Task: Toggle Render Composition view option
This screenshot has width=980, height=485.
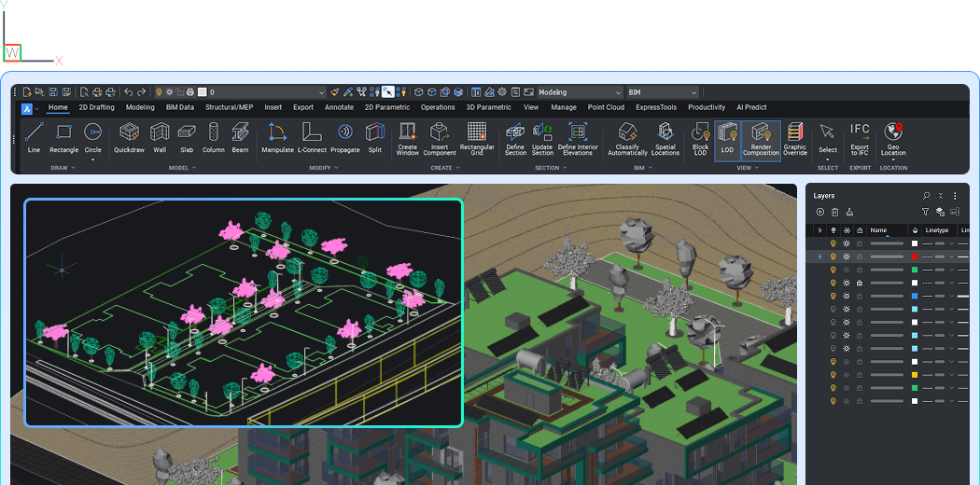Action: tap(761, 135)
